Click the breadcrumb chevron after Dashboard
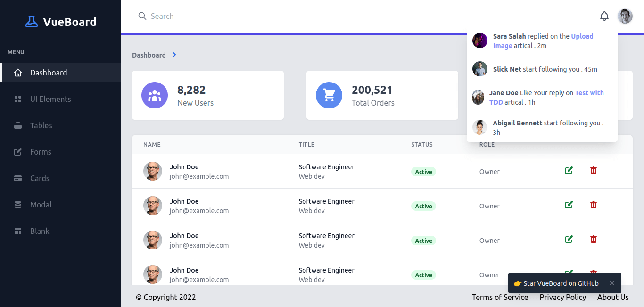Screen dimensions: 644x307 pos(174,55)
